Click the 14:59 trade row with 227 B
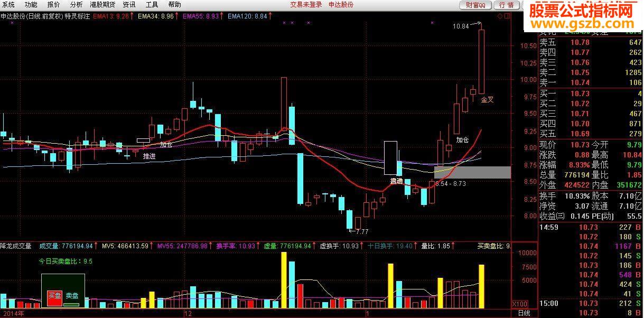The image size is (644, 318). click(x=591, y=227)
